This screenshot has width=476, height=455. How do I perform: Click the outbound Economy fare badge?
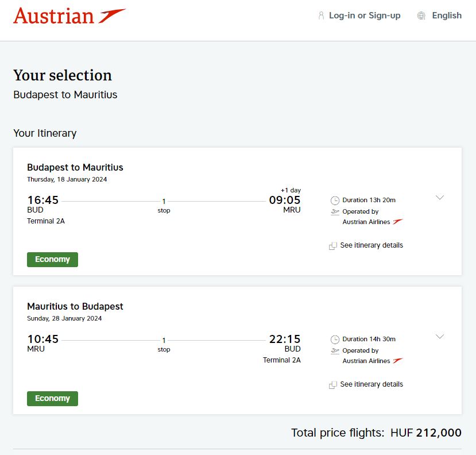(52, 260)
